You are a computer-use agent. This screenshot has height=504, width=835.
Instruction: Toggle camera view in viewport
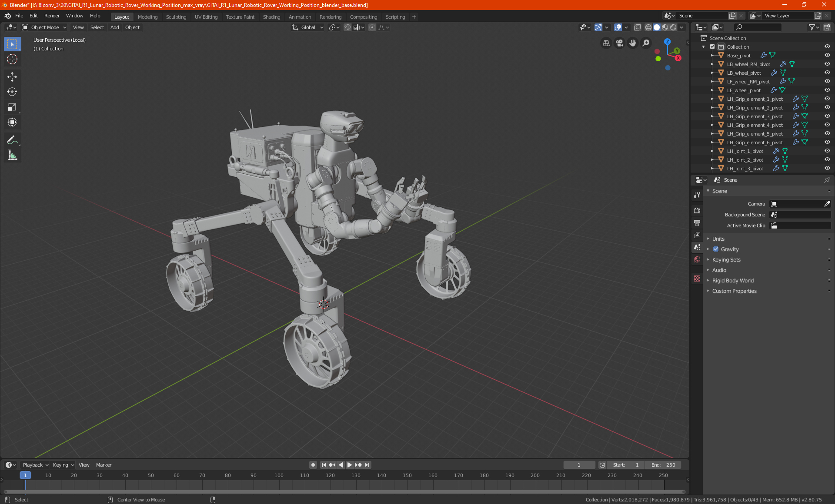pyautogui.click(x=619, y=43)
